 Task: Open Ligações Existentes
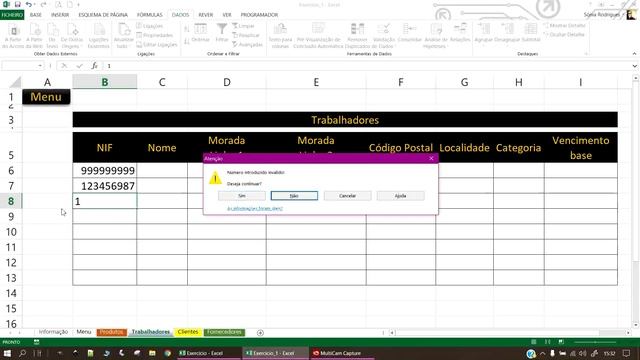tap(99, 36)
